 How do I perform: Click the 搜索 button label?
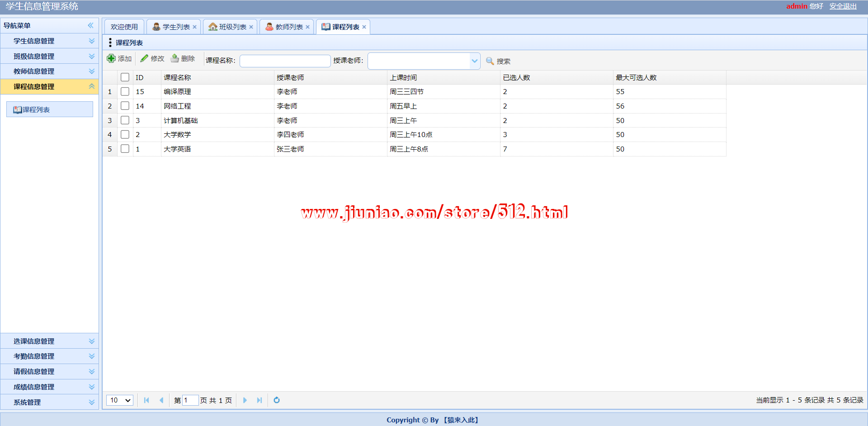click(504, 62)
